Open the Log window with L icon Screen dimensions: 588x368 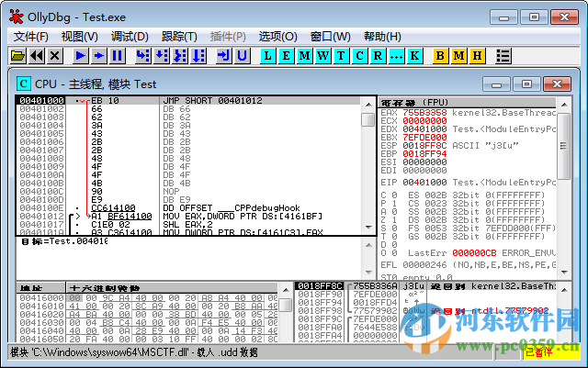[x=267, y=56]
